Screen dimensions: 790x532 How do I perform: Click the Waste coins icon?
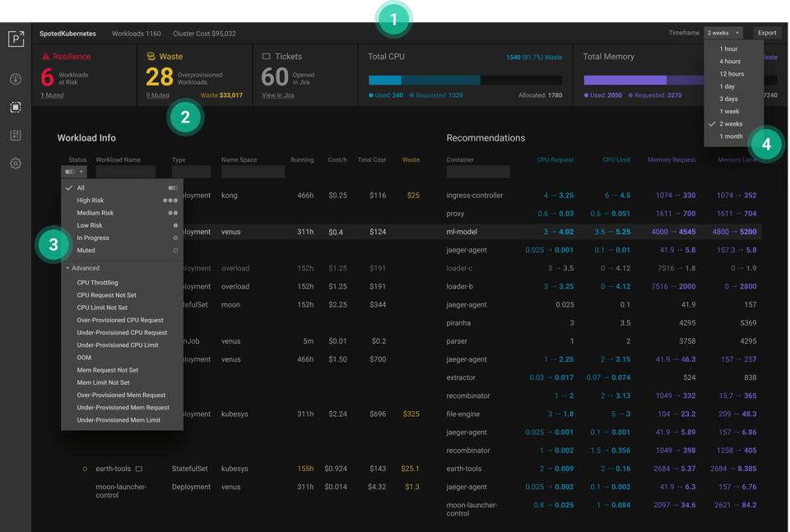point(151,57)
